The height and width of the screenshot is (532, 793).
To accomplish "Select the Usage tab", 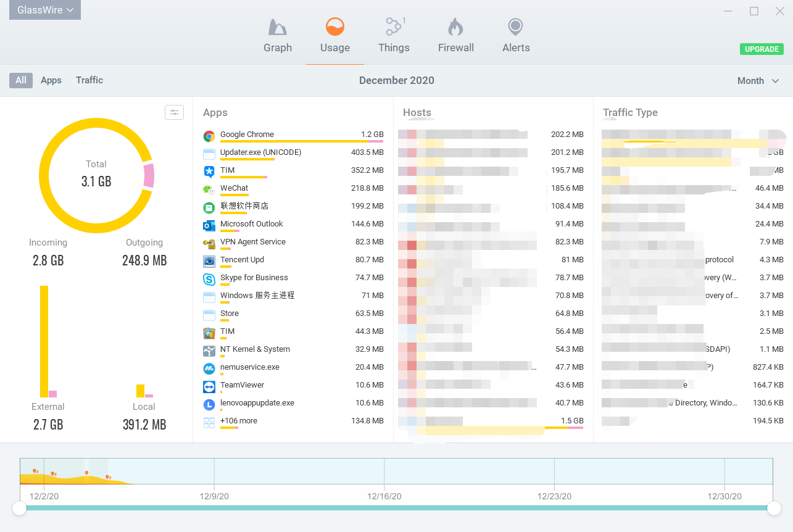I will point(335,35).
